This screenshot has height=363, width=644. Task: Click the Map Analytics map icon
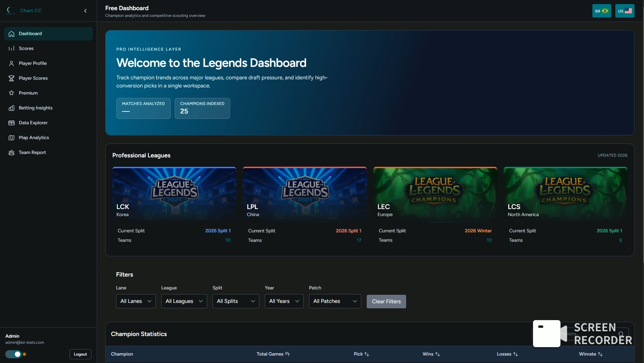(11, 137)
